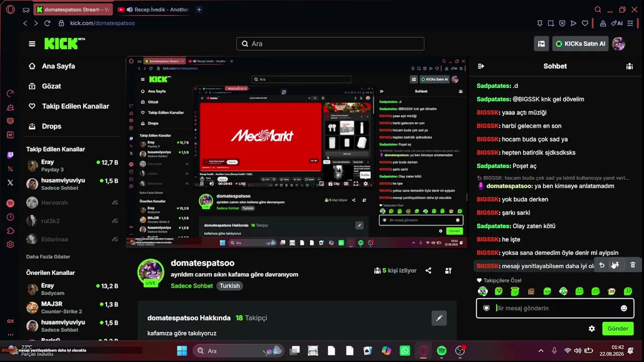The image size is (644, 362).
Task: Open the emoji picker in chat input
Action: (624, 308)
